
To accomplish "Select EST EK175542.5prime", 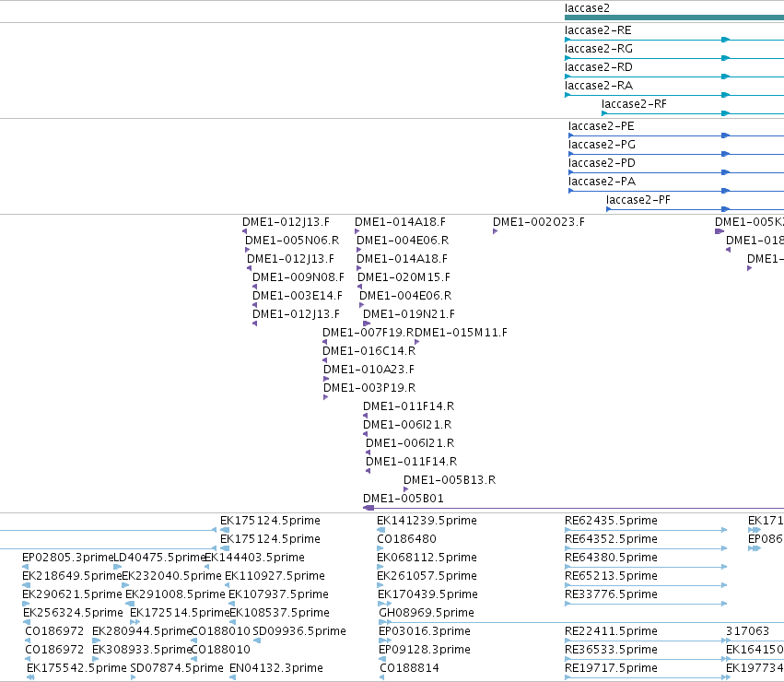I will (x=77, y=668).
